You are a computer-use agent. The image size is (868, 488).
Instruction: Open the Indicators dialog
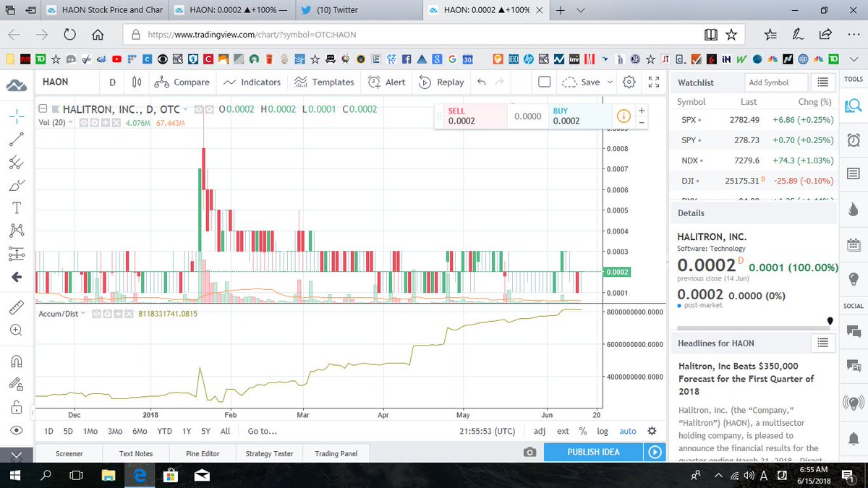(x=252, y=82)
